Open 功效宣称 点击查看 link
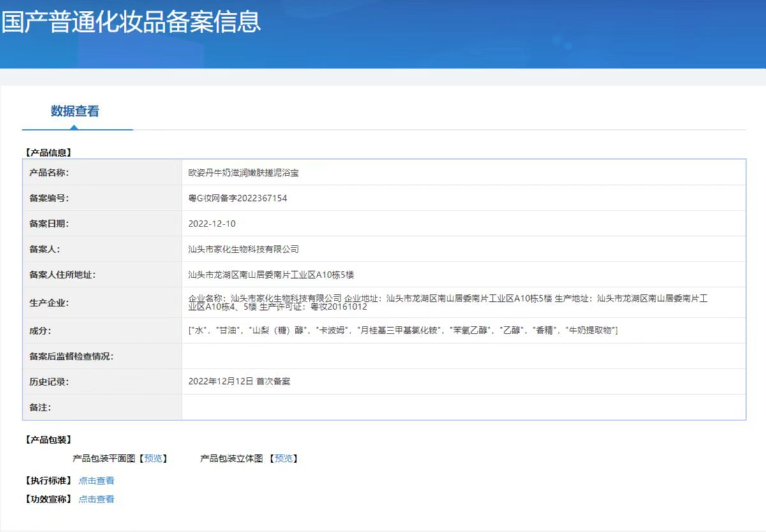 (x=96, y=499)
